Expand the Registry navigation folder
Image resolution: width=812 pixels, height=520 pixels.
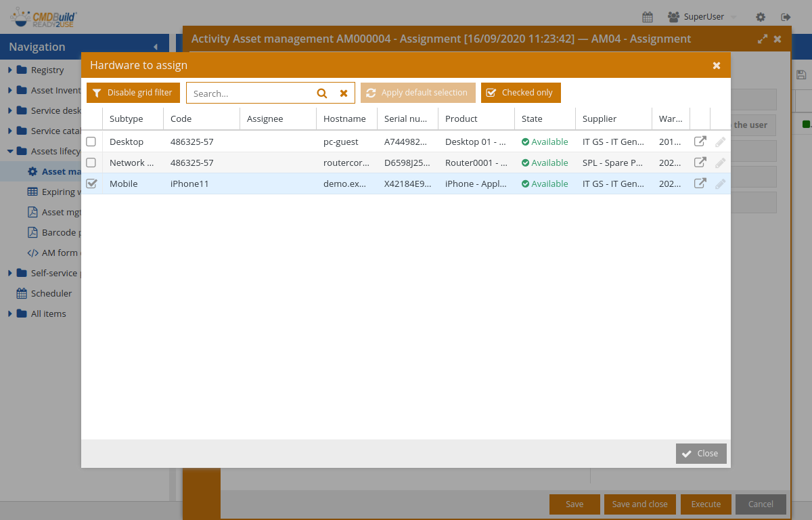[x=11, y=70]
